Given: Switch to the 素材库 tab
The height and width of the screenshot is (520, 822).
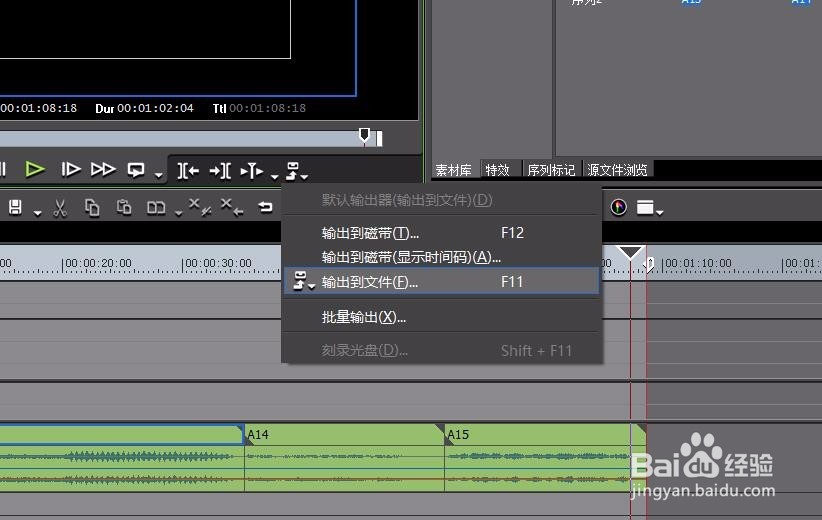Looking at the screenshot, I should pos(453,170).
